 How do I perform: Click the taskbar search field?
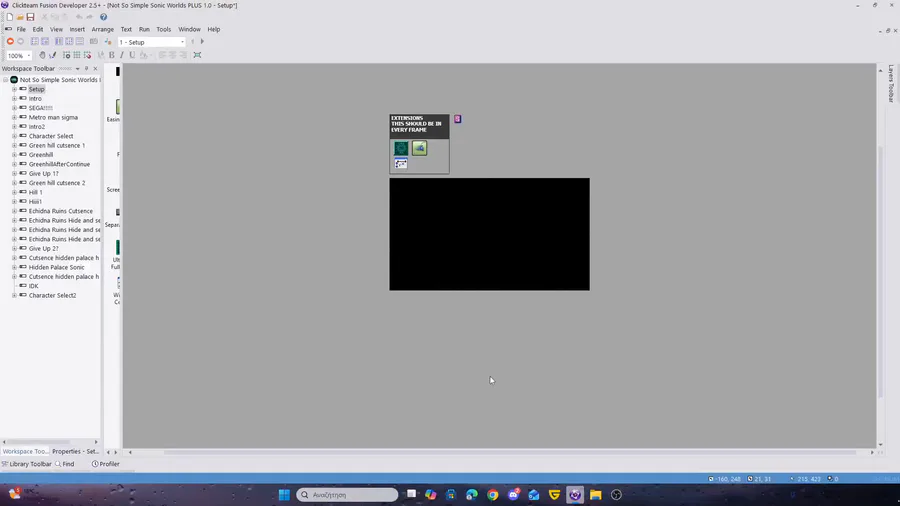[347, 495]
